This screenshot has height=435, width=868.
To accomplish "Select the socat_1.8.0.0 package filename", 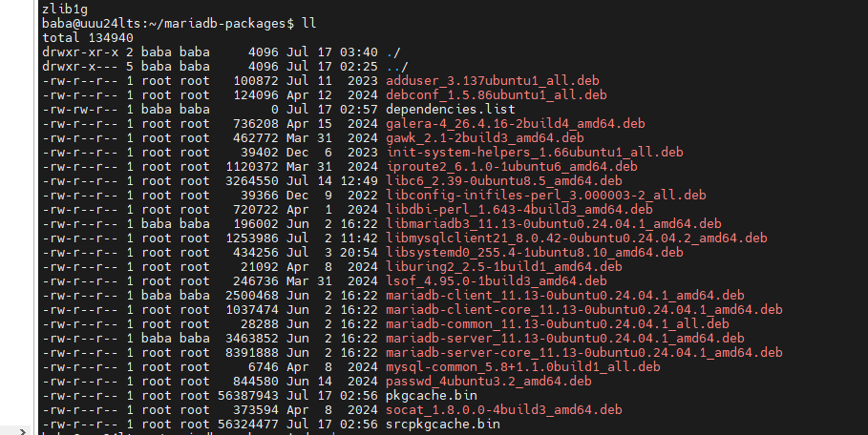I will (x=503, y=409).
